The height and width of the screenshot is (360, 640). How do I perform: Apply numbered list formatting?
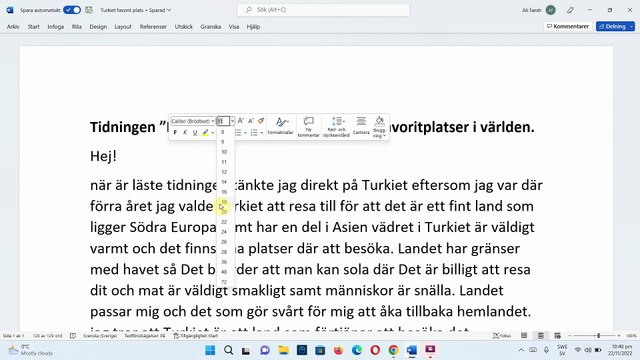pos(254,133)
